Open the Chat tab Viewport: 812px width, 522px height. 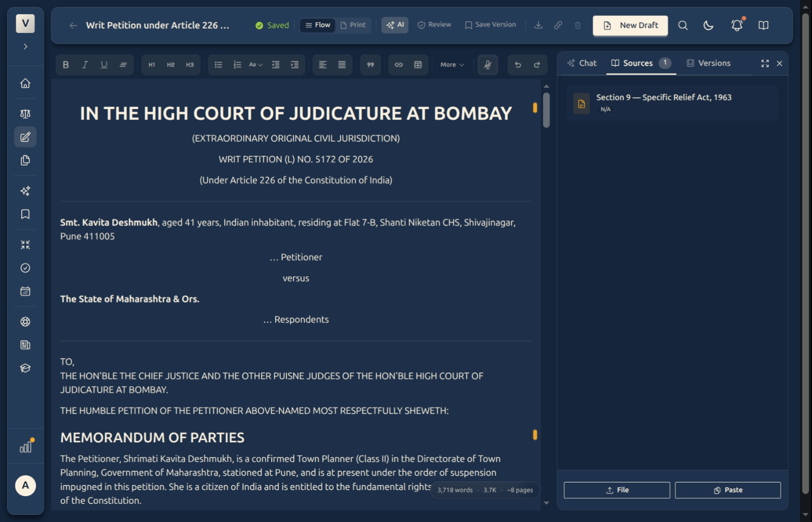(582, 63)
